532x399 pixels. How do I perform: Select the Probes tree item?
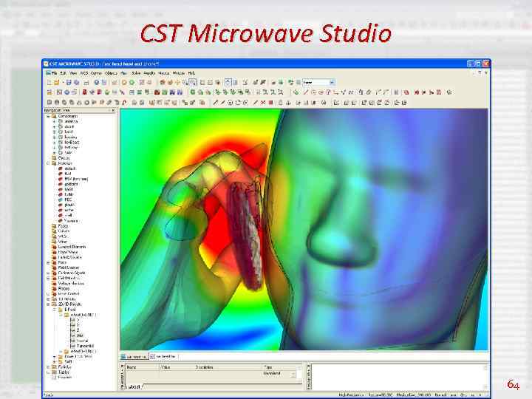point(64,288)
